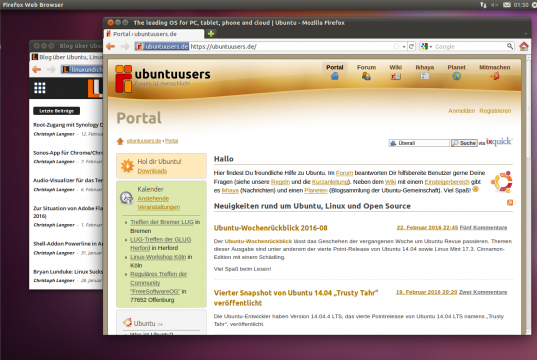Open a new tab with the green plus
This screenshot has height=360, width=537.
tap(211, 34)
